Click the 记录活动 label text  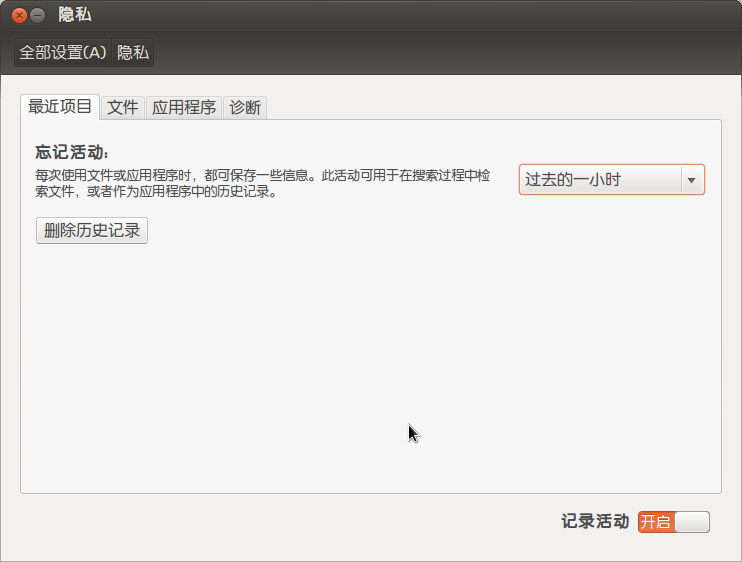595,521
